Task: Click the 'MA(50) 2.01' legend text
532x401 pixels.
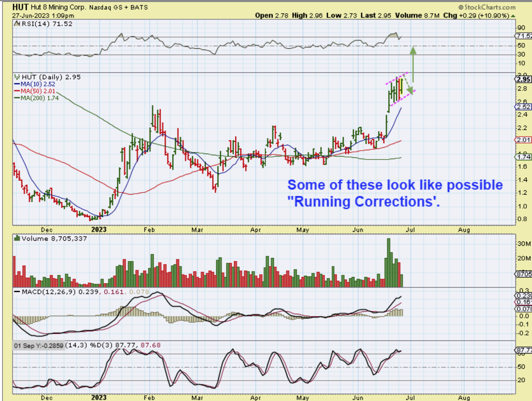Action: pyautogui.click(x=39, y=91)
